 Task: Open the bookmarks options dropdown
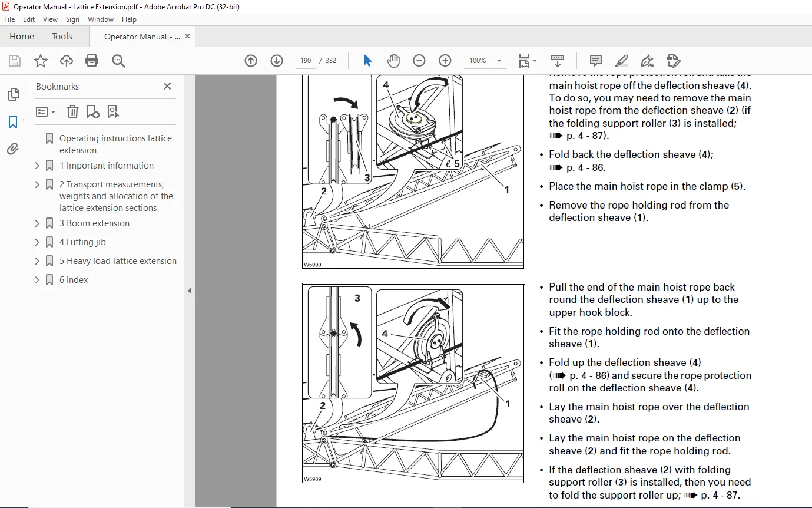click(45, 111)
